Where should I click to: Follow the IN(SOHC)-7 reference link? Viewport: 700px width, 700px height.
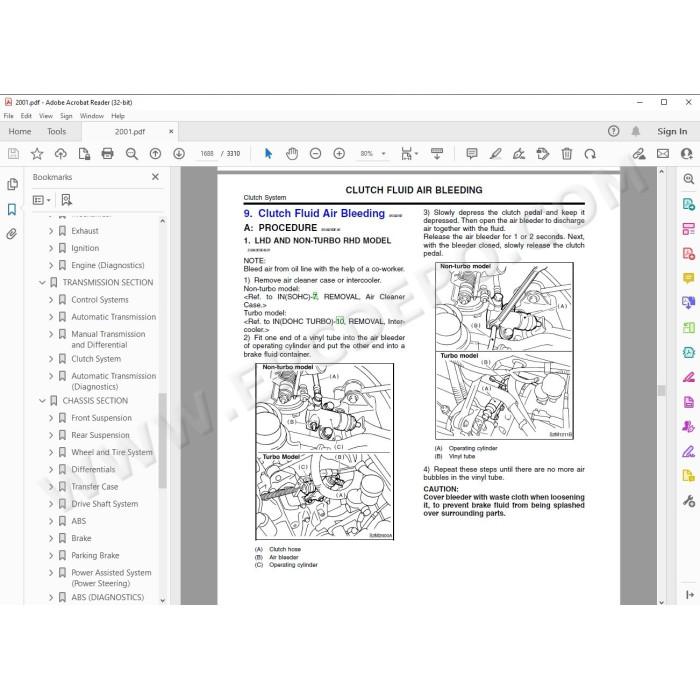pyautogui.click(x=315, y=296)
